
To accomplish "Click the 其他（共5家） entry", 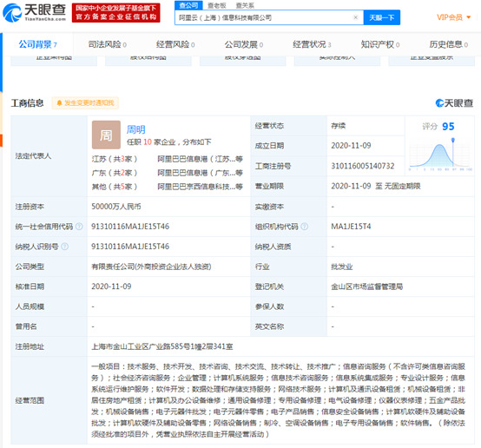I will click(x=115, y=187).
